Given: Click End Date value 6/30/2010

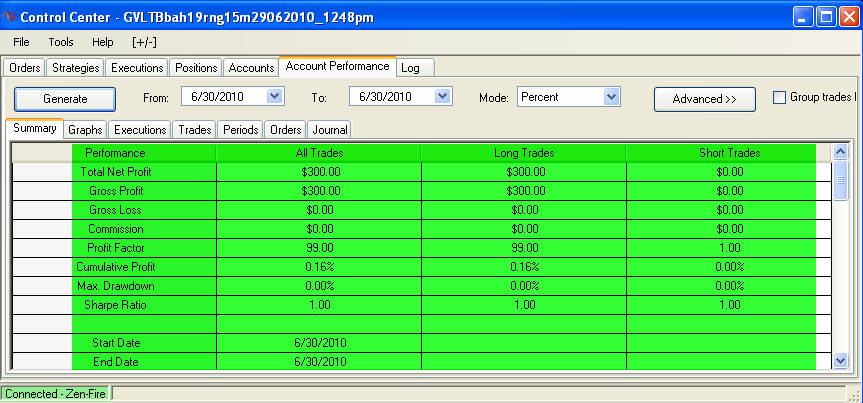Looking at the screenshot, I should (319, 362).
